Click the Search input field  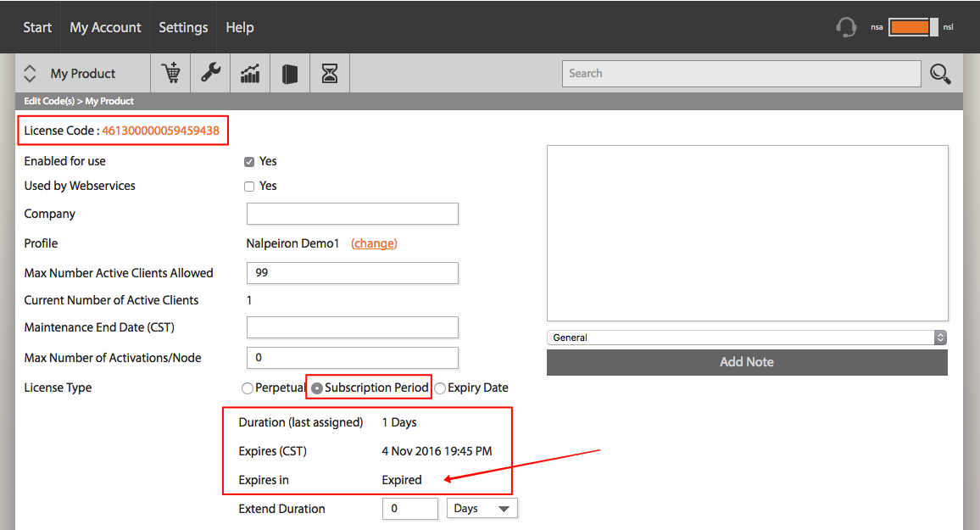pos(741,74)
